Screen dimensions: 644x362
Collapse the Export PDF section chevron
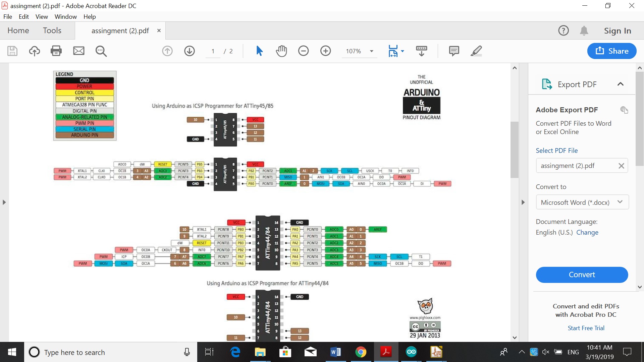(x=620, y=84)
